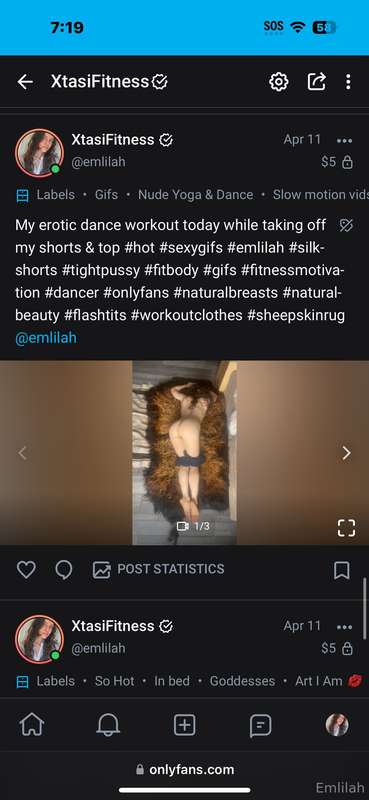Go back using the arrow beside XtasiFitness

coord(24,82)
